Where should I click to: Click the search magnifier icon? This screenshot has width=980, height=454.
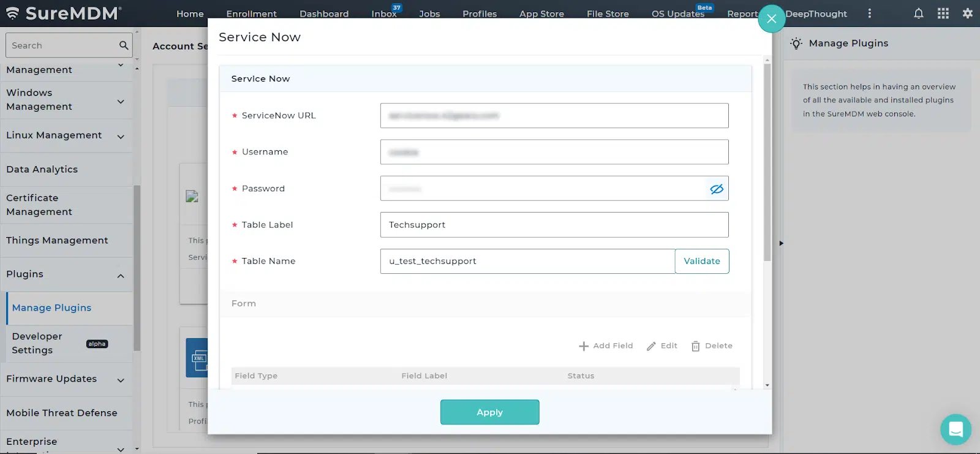124,45
